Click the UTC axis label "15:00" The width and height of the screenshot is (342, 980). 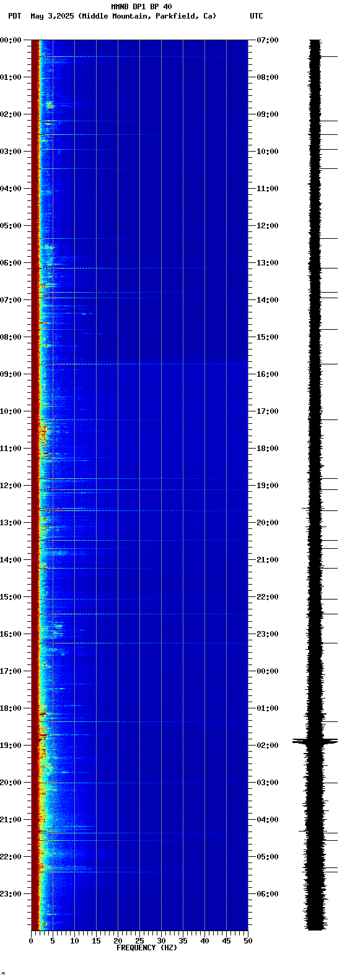coord(267,337)
